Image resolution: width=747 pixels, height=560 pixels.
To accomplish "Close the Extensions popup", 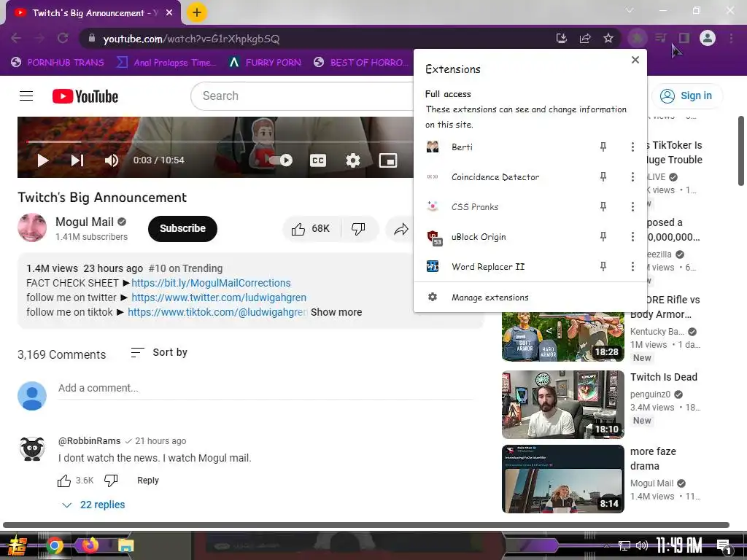I will point(635,60).
